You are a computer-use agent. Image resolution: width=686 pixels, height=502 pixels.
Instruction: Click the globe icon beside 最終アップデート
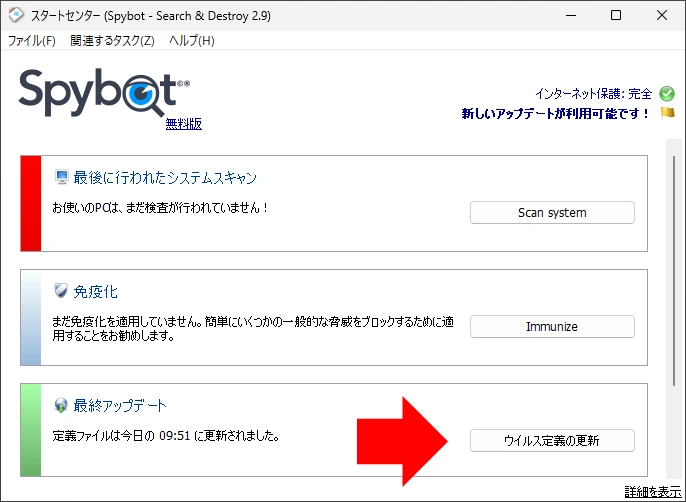(61, 405)
